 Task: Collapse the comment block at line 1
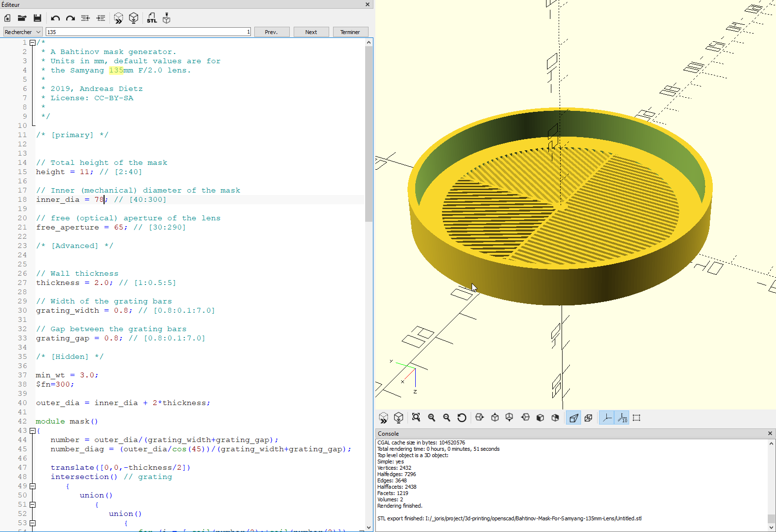33,43
